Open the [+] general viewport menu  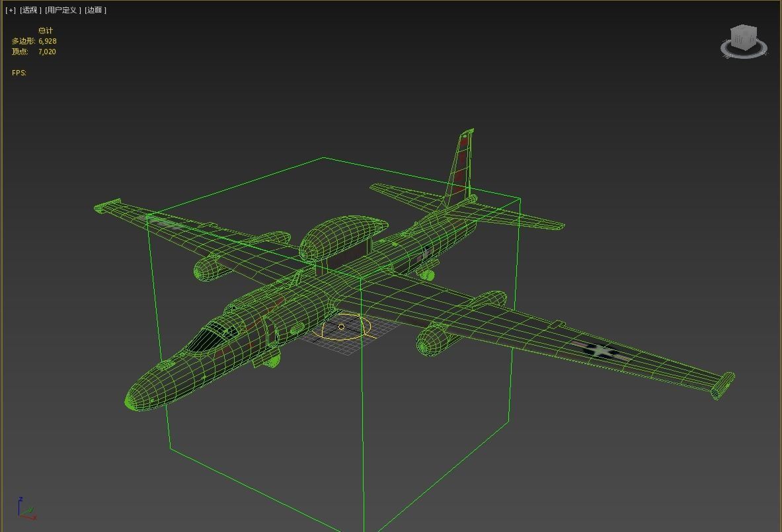click(x=9, y=10)
